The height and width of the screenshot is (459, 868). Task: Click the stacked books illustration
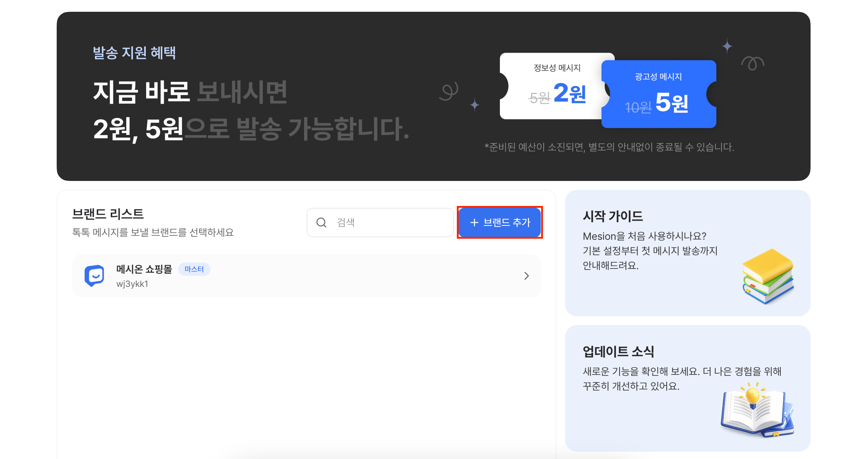[x=768, y=276]
